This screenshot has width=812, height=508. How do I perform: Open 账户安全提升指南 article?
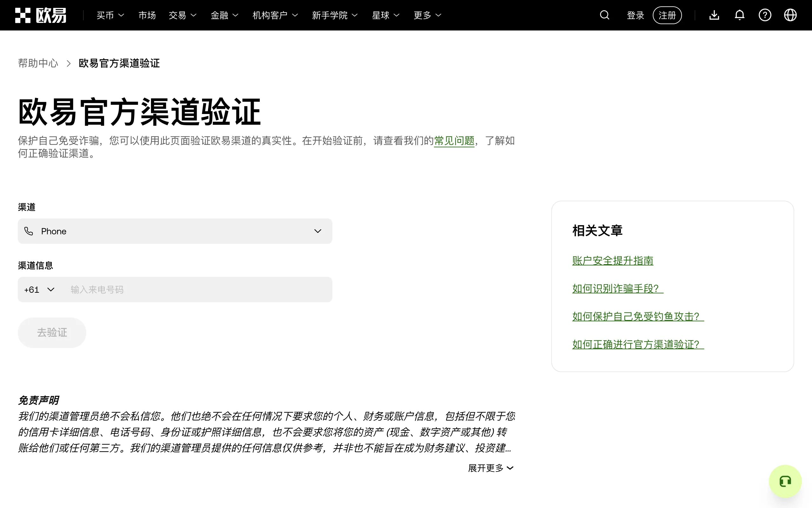(613, 261)
